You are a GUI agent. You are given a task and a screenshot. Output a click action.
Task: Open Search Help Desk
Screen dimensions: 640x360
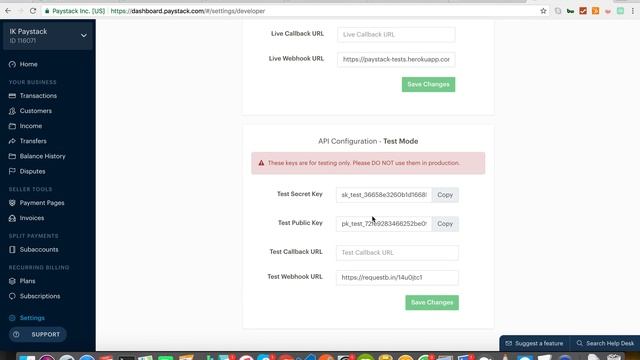point(605,344)
